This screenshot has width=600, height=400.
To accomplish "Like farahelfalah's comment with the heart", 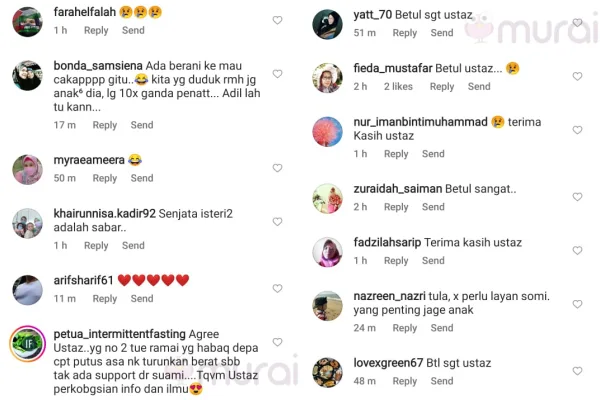I will [277, 20].
